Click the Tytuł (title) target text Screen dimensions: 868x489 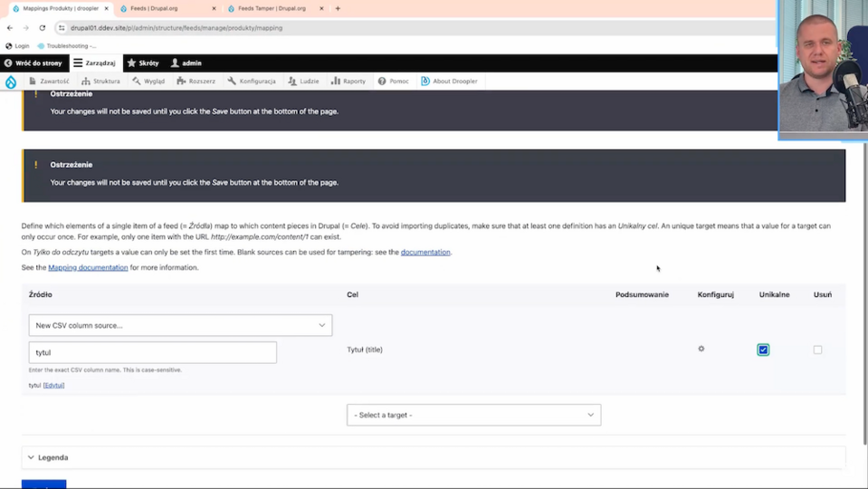(x=365, y=350)
